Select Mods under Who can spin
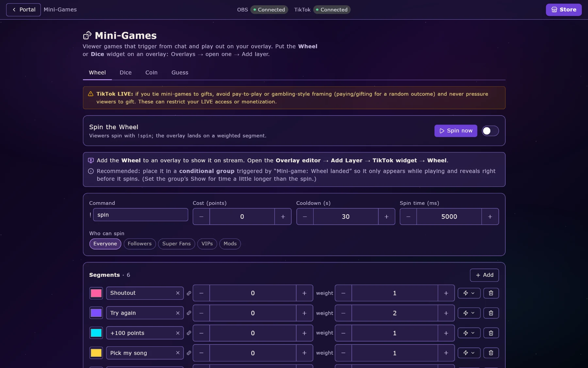Image resolution: width=588 pixels, height=368 pixels. (x=230, y=244)
